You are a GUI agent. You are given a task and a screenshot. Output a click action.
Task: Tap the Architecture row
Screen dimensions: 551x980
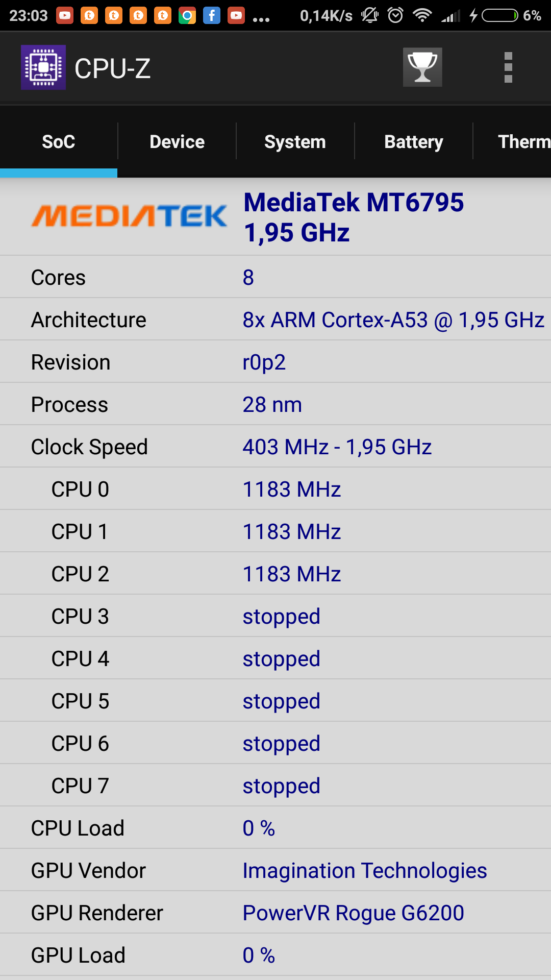275,320
